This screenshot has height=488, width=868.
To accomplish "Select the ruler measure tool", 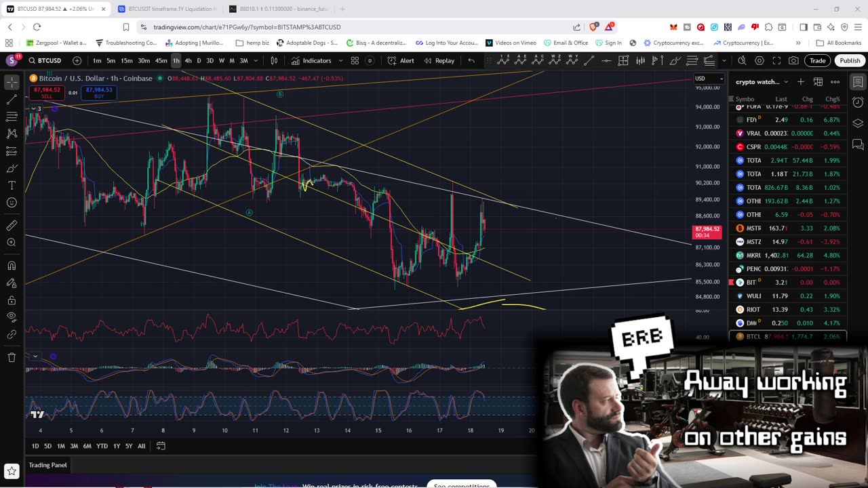I will click(12, 225).
